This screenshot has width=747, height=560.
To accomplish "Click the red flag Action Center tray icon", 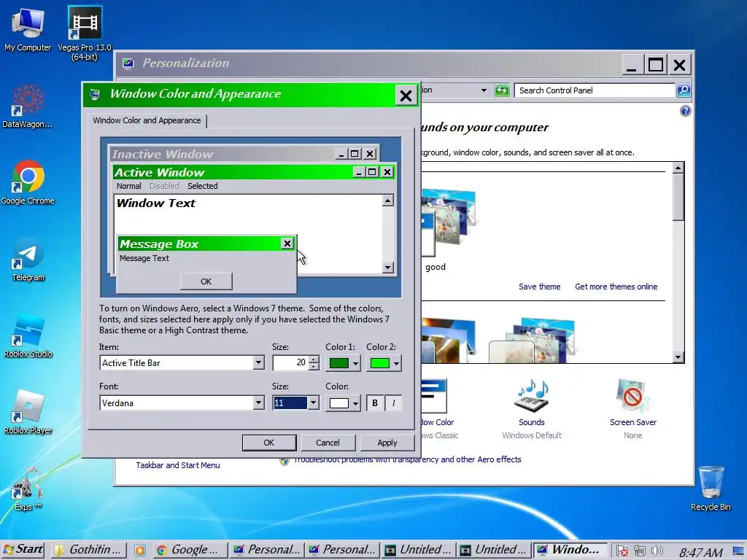I will click(x=622, y=551).
